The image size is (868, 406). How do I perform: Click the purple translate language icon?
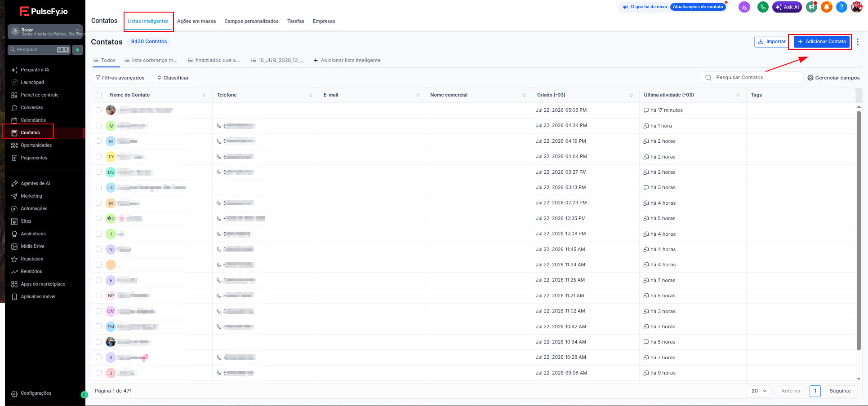click(x=744, y=7)
